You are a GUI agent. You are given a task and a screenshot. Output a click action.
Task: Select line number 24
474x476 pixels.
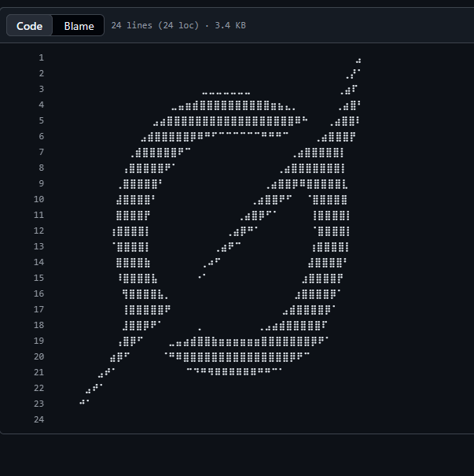(39, 420)
